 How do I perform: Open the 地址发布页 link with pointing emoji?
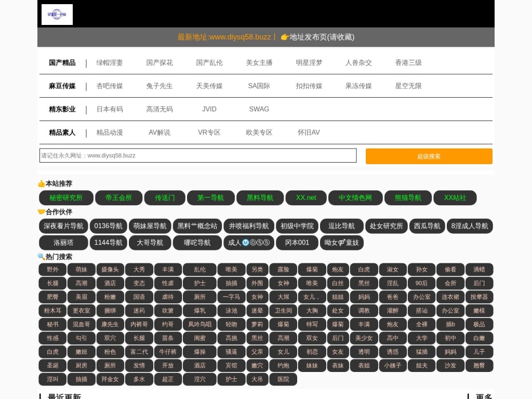pos(317,37)
